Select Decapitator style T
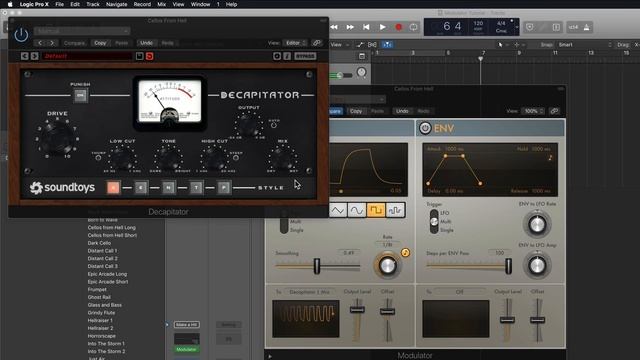Viewport: 640px width, 360px height. point(196,187)
